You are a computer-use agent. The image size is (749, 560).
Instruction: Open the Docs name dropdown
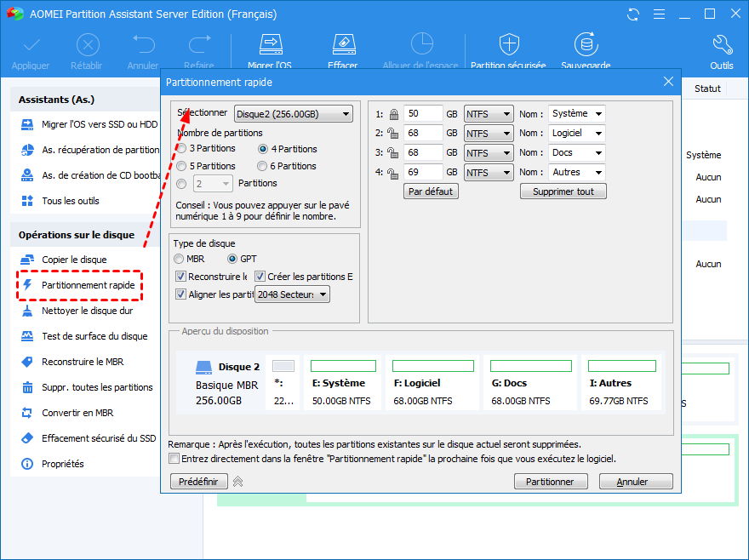[x=577, y=153]
